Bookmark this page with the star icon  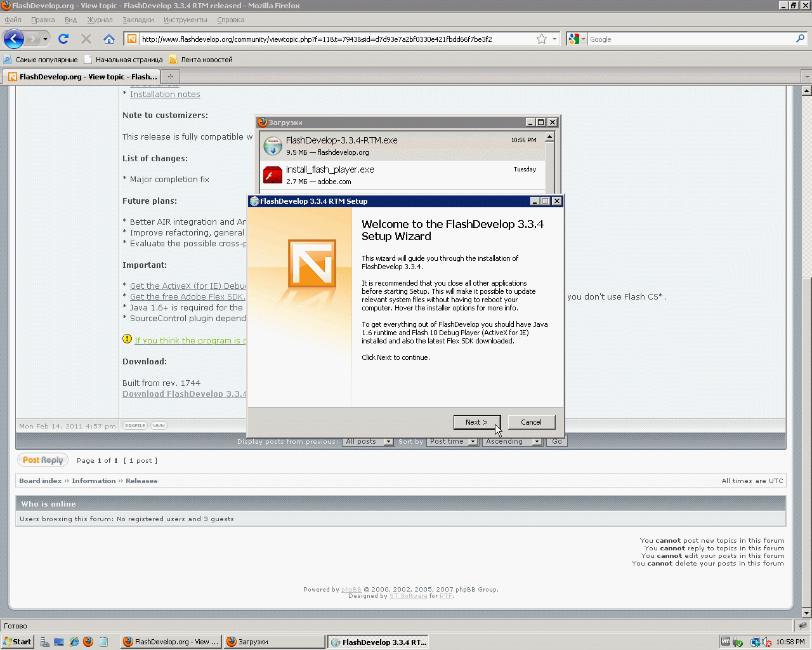[x=542, y=39]
